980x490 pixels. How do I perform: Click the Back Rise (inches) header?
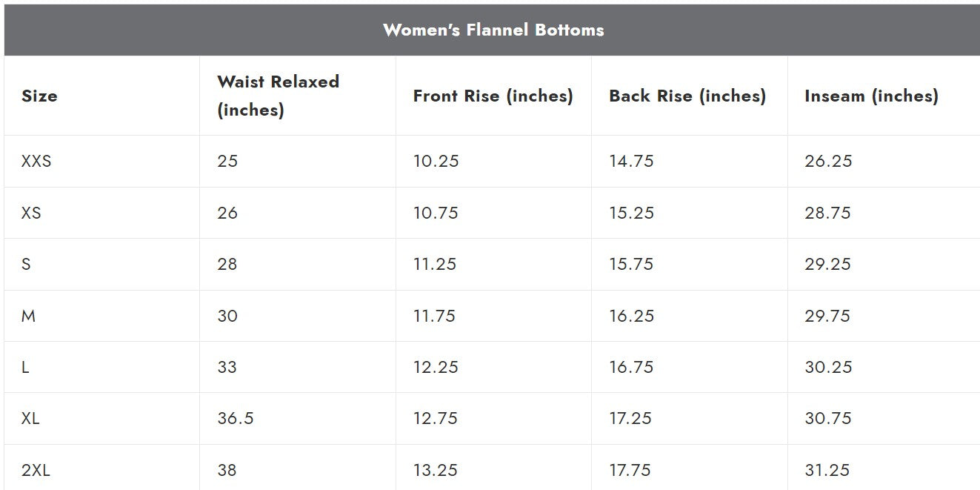pos(687,96)
